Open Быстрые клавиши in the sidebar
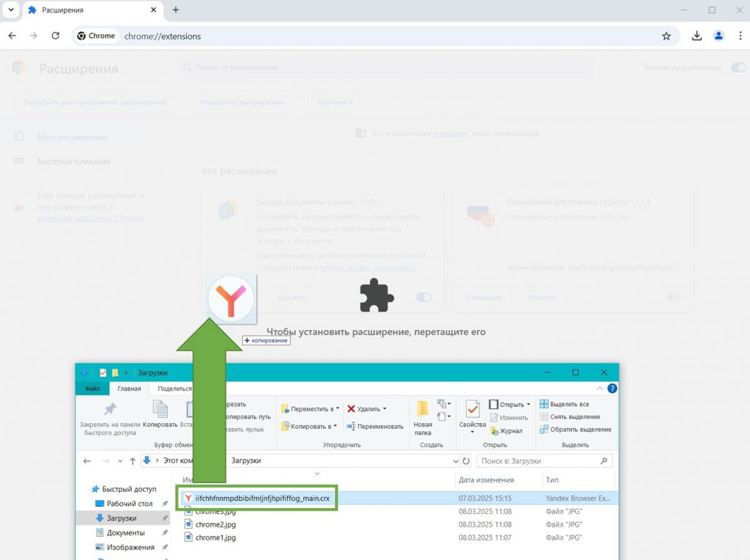This screenshot has height=560, width=750. pos(74,161)
